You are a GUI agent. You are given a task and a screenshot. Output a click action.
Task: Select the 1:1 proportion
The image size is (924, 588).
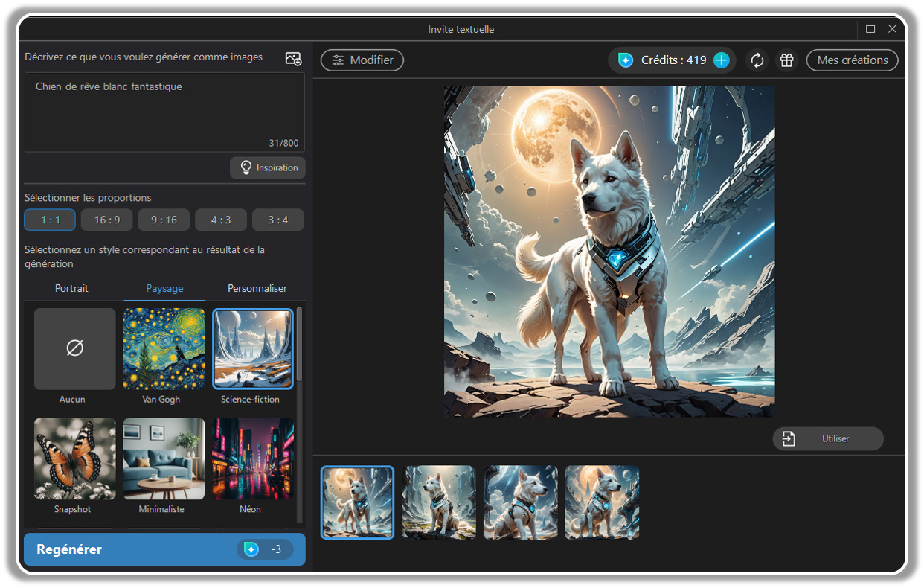(50, 220)
